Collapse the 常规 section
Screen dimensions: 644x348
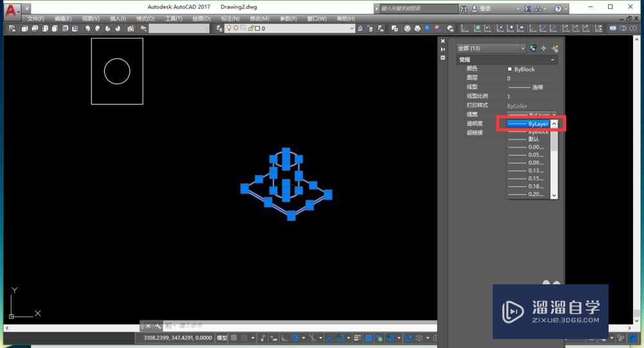click(x=553, y=60)
